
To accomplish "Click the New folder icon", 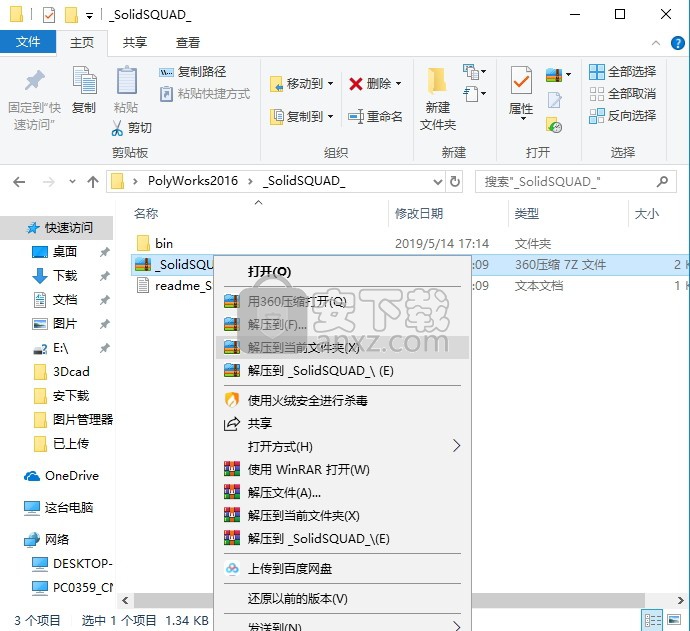I will pos(437,81).
